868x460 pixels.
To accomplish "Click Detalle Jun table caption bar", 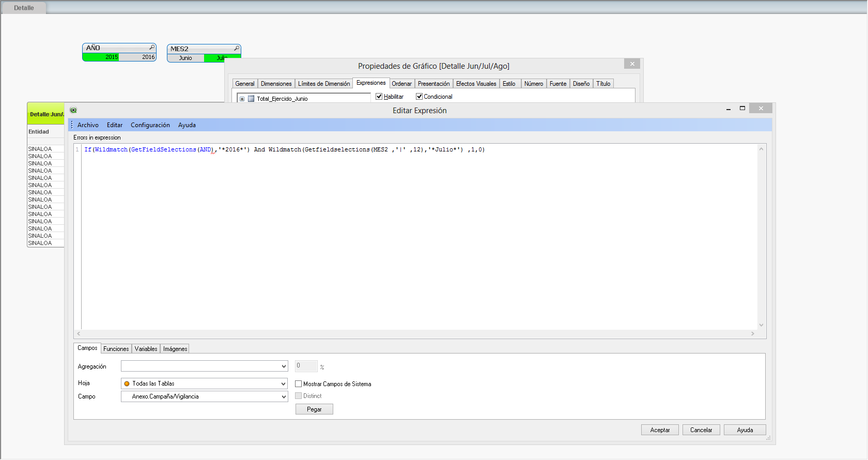I will point(45,114).
